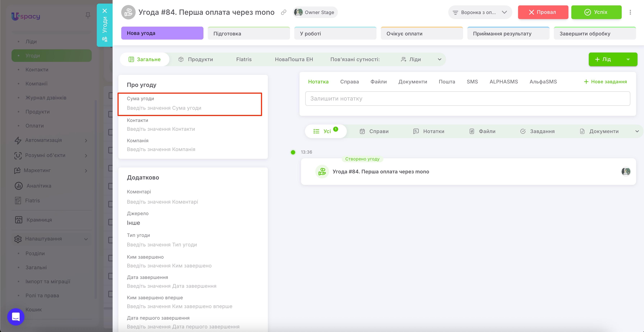This screenshot has height=332, width=644.
Task: Click the Тип угоди value field
Action: (x=162, y=244)
